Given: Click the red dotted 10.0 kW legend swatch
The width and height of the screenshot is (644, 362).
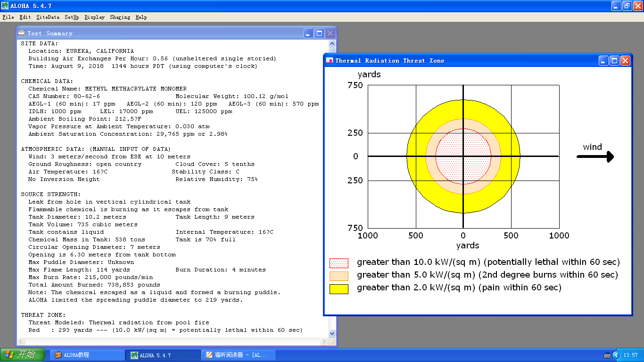Looking at the screenshot, I should pos(339,263).
